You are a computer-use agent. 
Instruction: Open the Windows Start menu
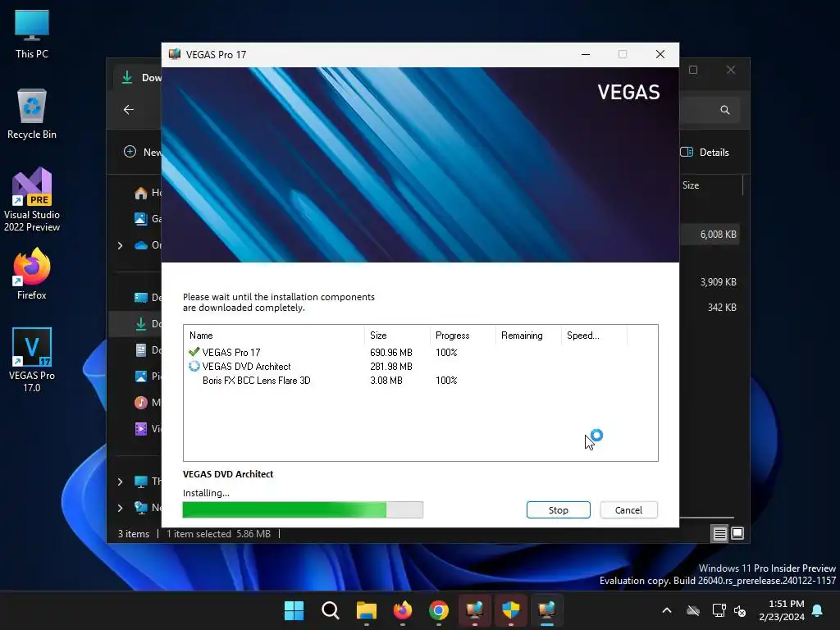294,610
